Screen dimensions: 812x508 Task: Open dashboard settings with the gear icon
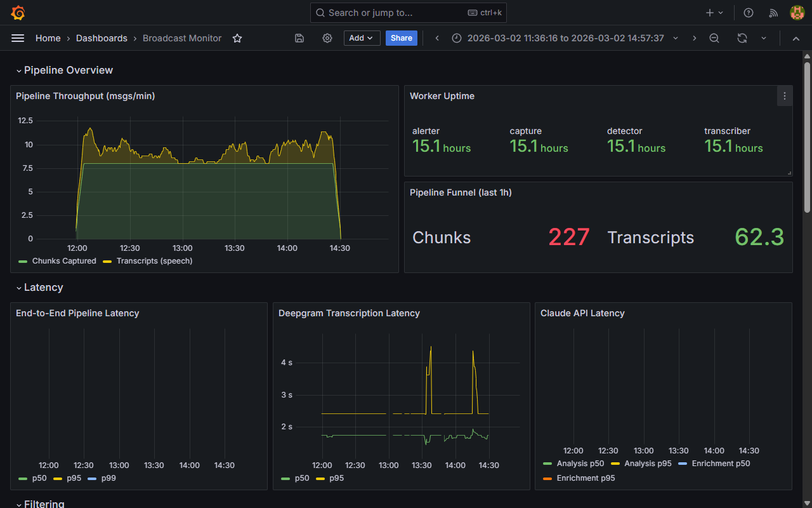coord(327,38)
